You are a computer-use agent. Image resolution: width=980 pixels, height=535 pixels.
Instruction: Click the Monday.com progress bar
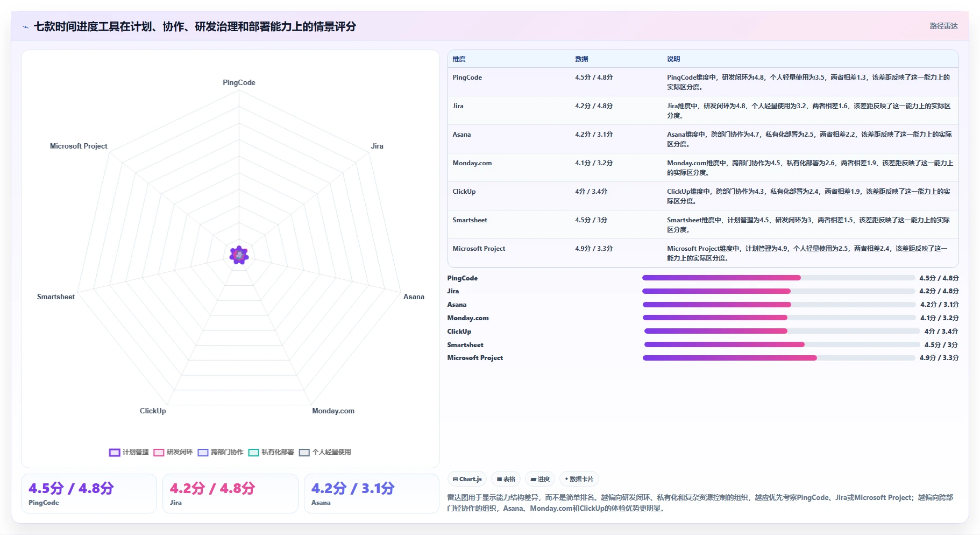point(779,318)
